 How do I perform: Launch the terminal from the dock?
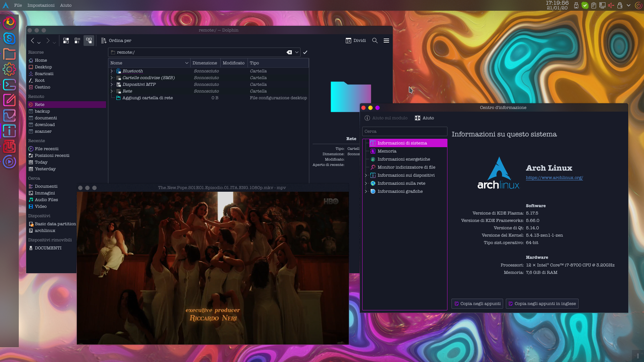click(x=10, y=84)
